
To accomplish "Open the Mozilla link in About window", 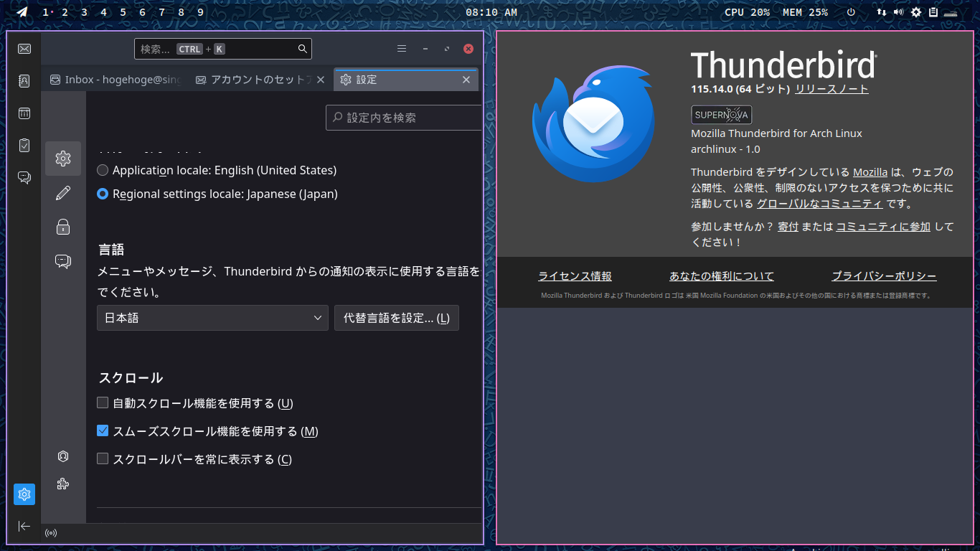I will click(x=870, y=172).
